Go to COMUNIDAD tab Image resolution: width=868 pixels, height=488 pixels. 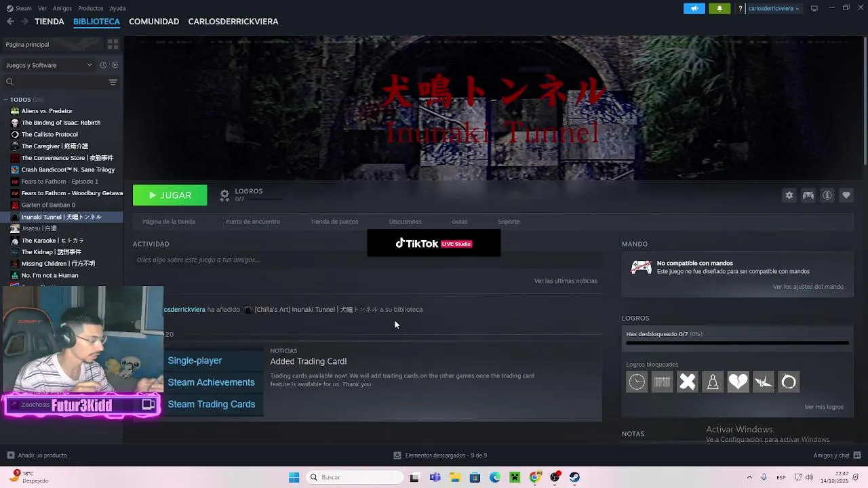tap(154, 22)
